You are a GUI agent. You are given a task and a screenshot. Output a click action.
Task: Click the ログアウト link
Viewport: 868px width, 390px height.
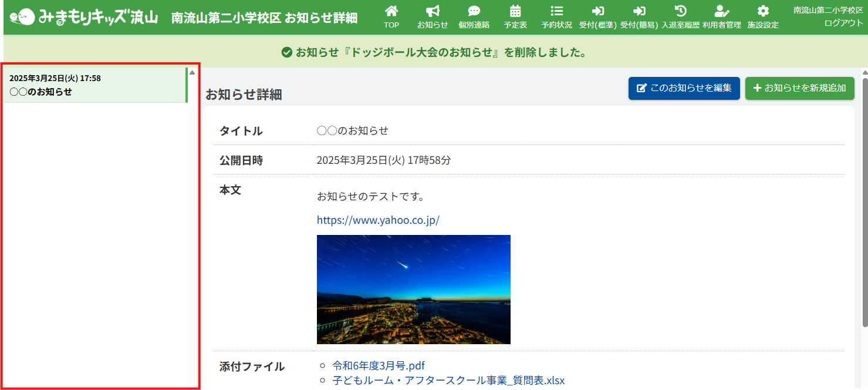point(843,23)
